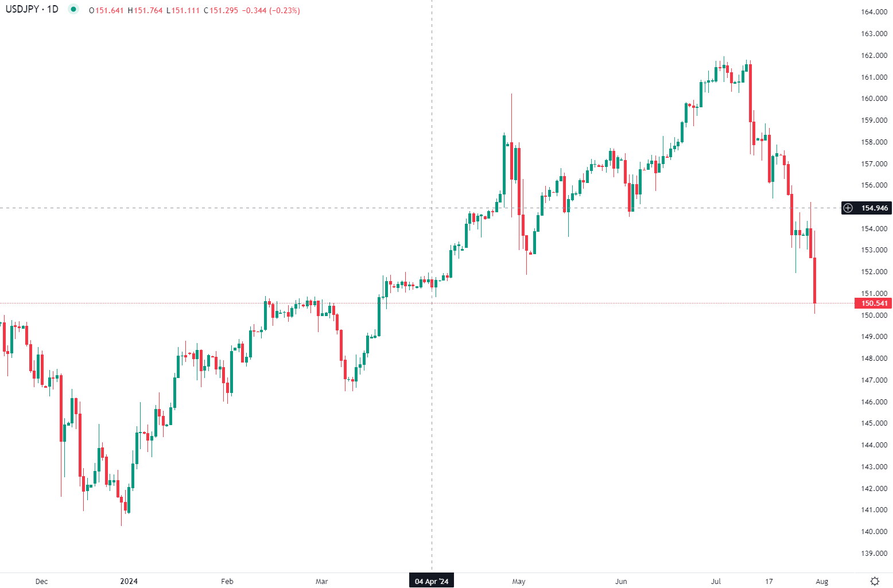Click the high price value 151.764
893x588 pixels.
(x=148, y=10)
